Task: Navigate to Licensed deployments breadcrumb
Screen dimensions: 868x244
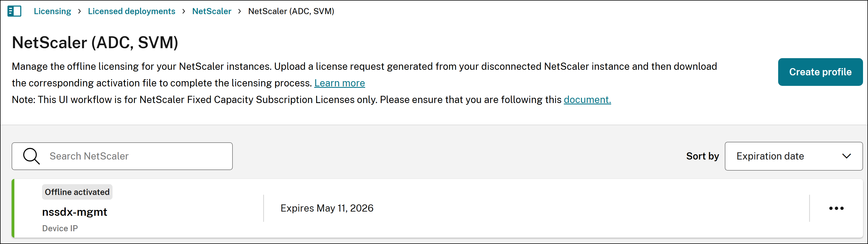Action: [x=131, y=11]
